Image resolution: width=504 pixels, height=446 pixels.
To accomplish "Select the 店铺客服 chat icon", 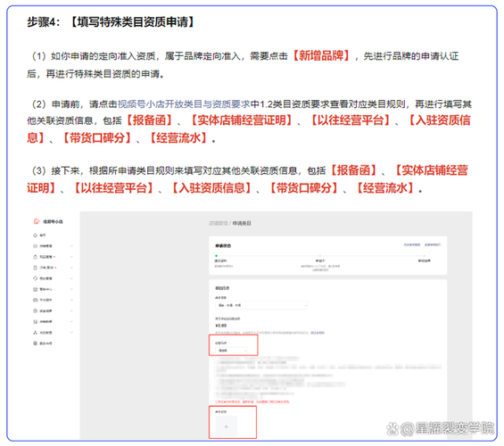I will (35, 322).
